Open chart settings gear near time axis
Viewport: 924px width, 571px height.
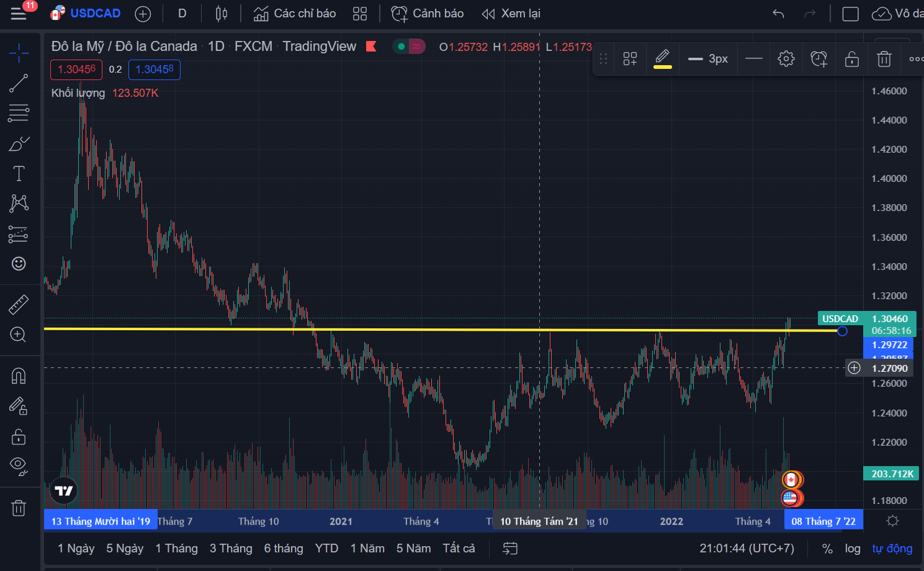(x=893, y=521)
